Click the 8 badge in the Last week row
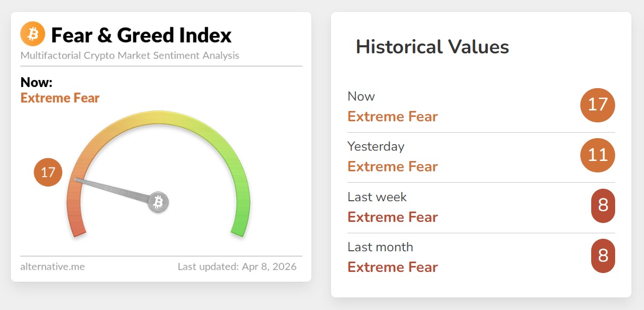Viewport: 644px width, 310px height. tap(603, 206)
